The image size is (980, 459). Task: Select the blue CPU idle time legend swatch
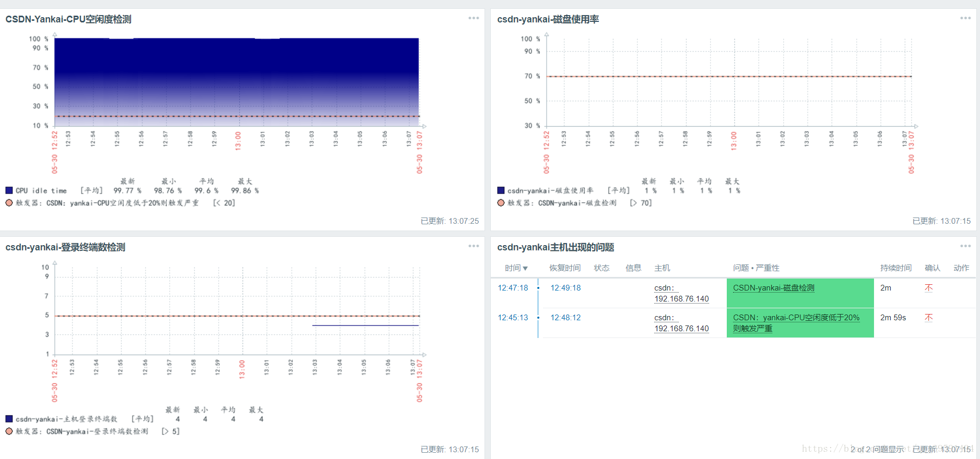pos(9,190)
